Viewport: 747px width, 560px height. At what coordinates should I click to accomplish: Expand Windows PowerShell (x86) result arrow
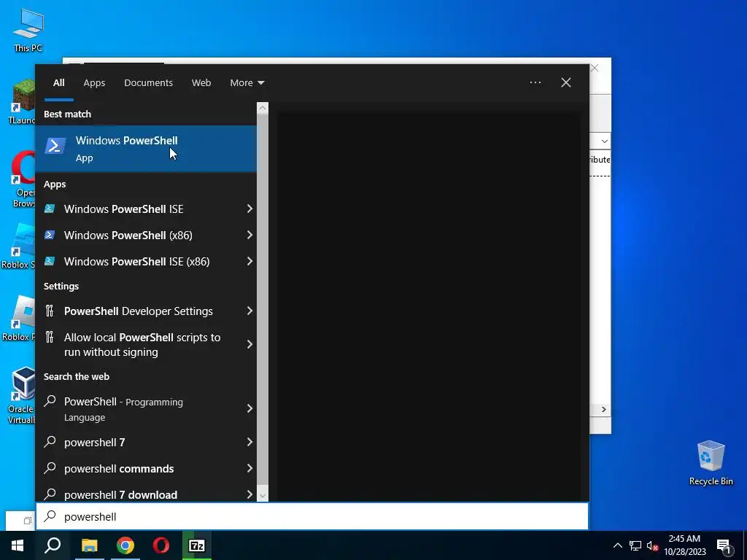(249, 235)
